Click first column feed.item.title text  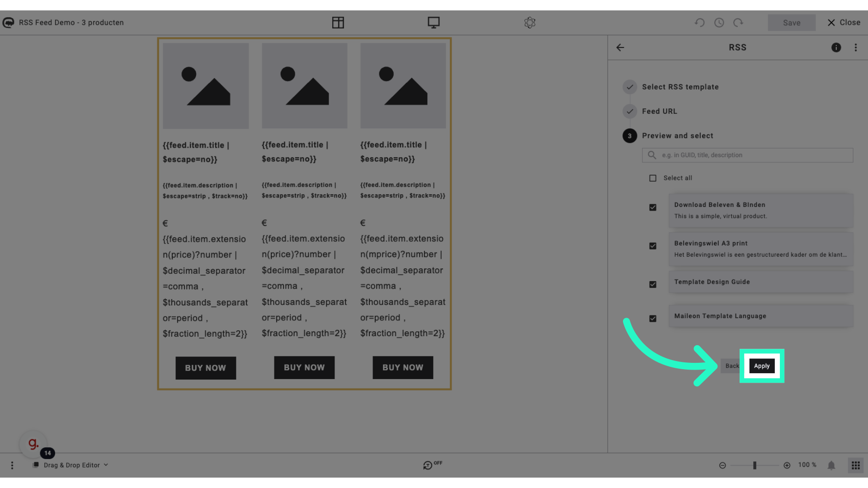point(196,152)
